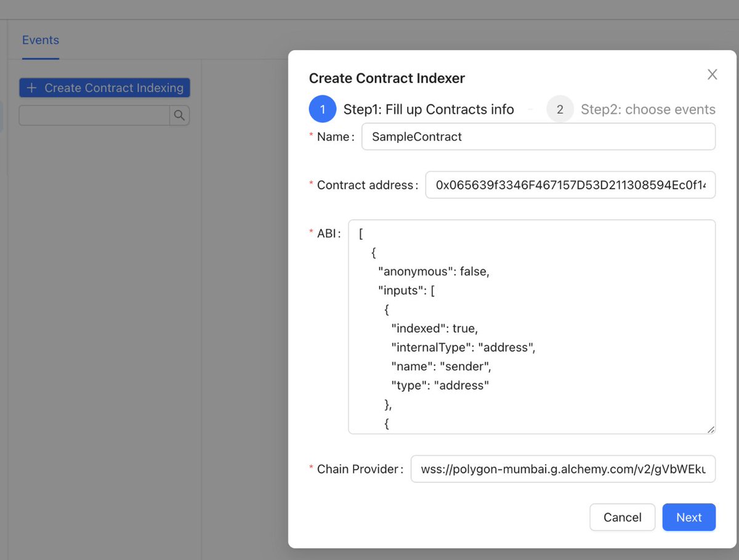Click the ABI textarea resize handle
Image resolution: width=739 pixels, height=560 pixels.
[x=711, y=429]
